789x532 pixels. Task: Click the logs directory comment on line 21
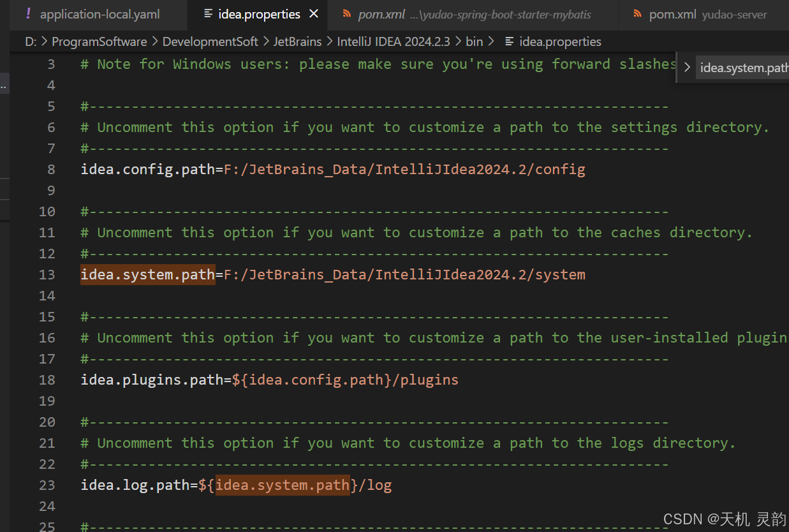pos(408,443)
